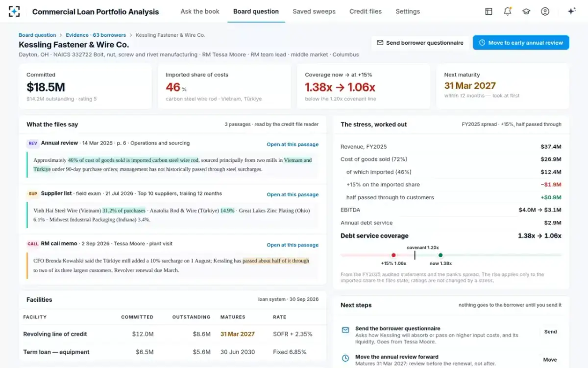588x368 pixels.
Task: Click the covenant 1.20x marker line
Action: [415, 255]
